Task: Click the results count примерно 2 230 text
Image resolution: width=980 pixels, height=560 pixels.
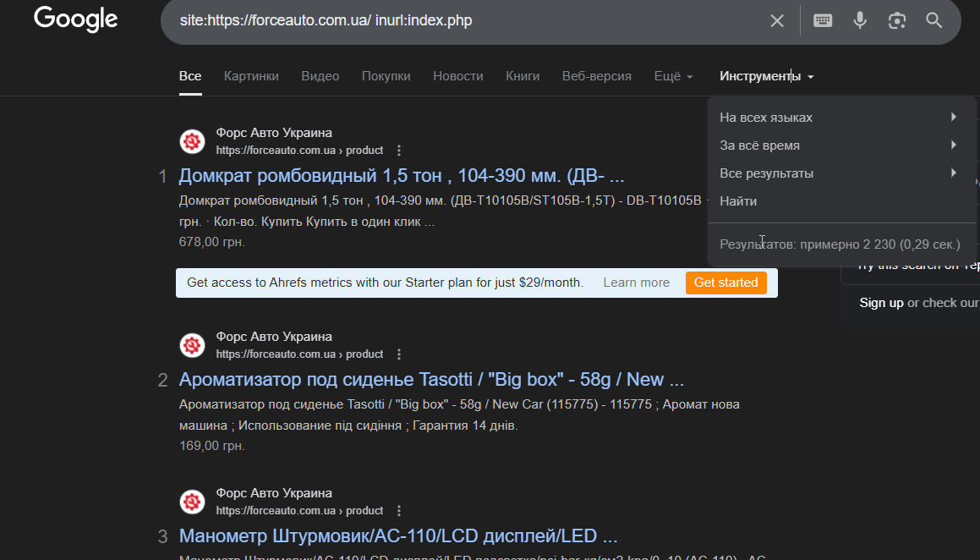Action: tap(840, 244)
